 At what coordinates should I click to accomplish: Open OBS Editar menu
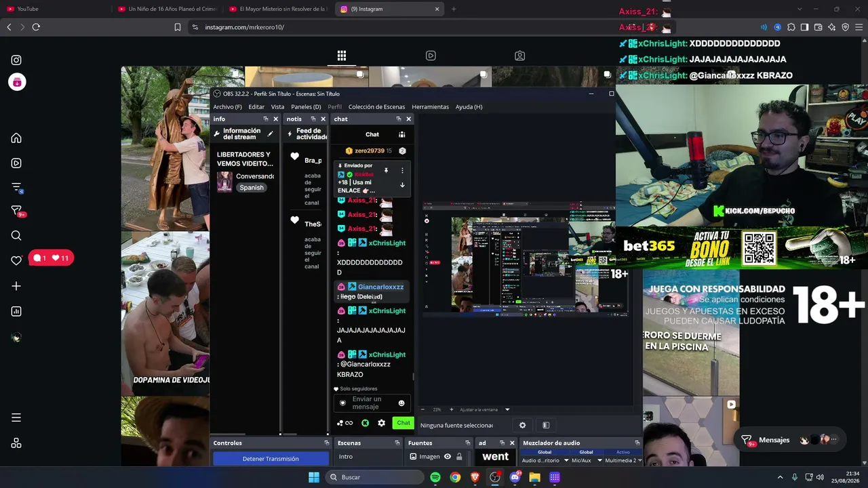pyautogui.click(x=256, y=106)
